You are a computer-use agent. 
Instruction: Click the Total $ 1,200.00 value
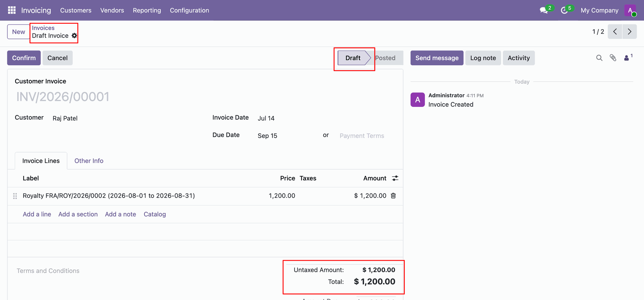(x=374, y=282)
